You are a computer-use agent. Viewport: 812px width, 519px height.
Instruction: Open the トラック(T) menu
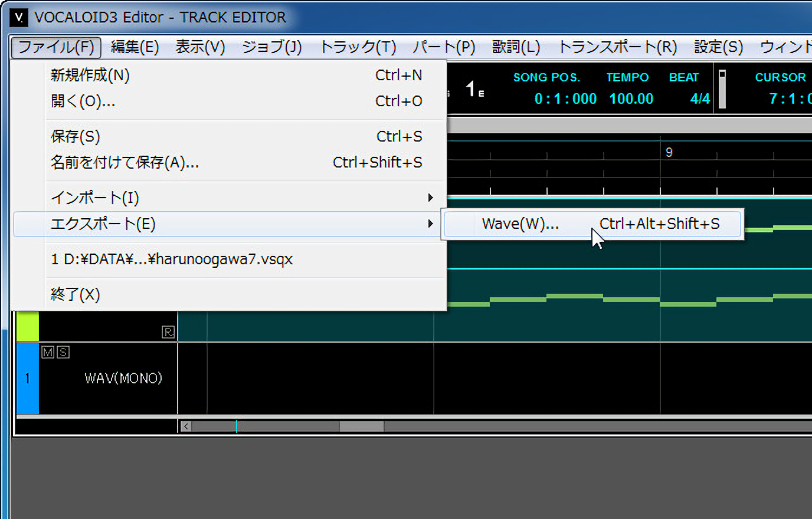pos(358,47)
